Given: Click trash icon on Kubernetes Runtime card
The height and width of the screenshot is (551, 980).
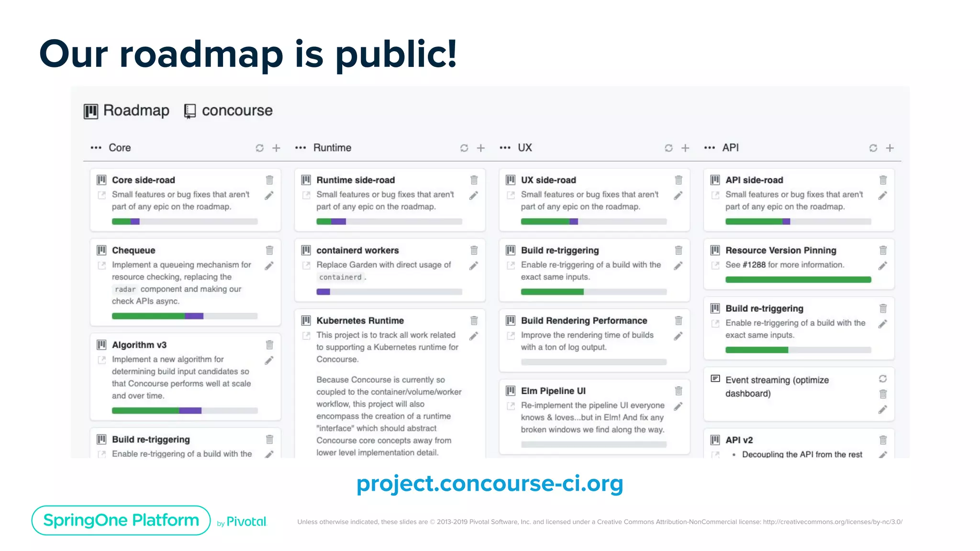Looking at the screenshot, I should pyautogui.click(x=474, y=320).
